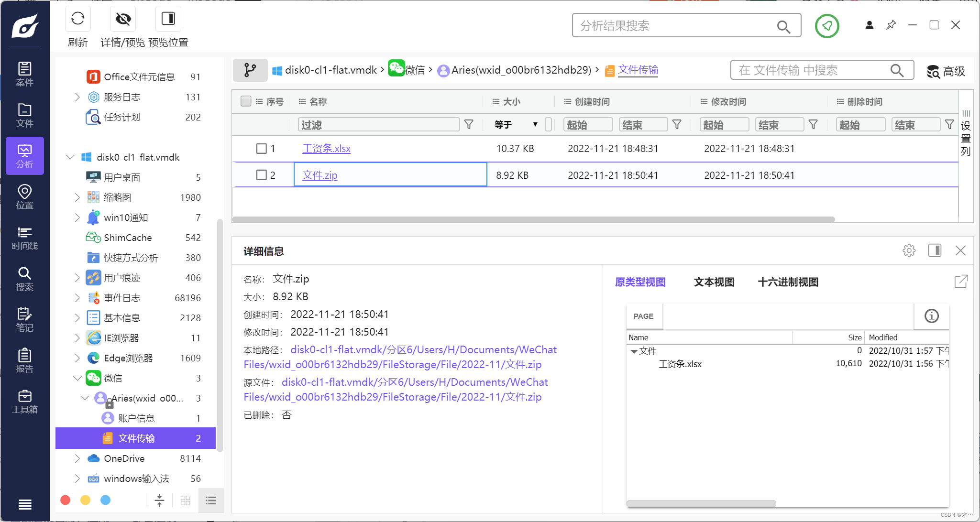Screen dimensions: 980x522
Task: Toggle the 详情/预览 eye icon
Action: [x=123, y=19]
